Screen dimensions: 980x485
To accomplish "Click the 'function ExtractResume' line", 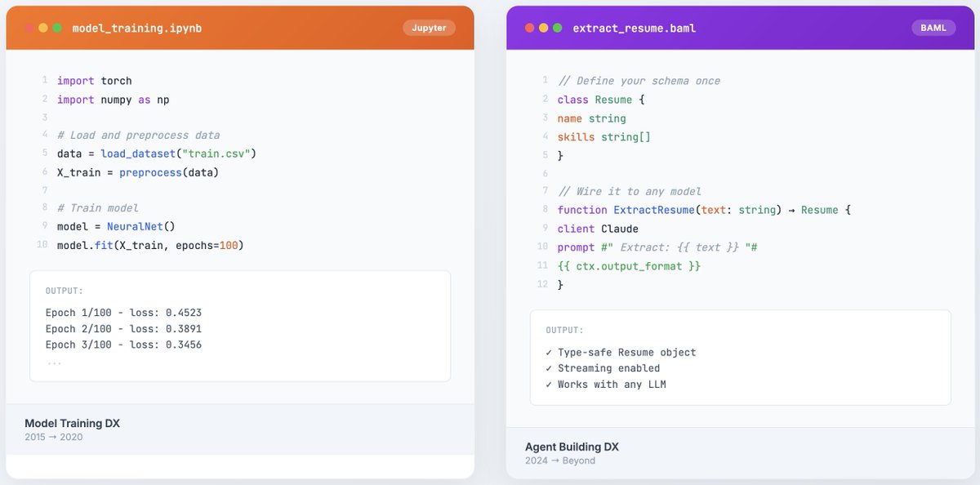I will (x=704, y=210).
